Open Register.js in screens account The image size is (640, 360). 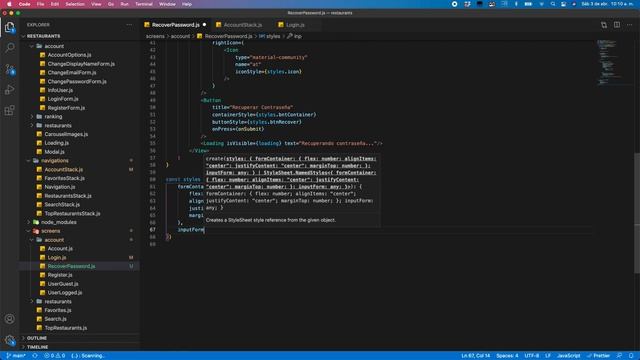point(60,275)
